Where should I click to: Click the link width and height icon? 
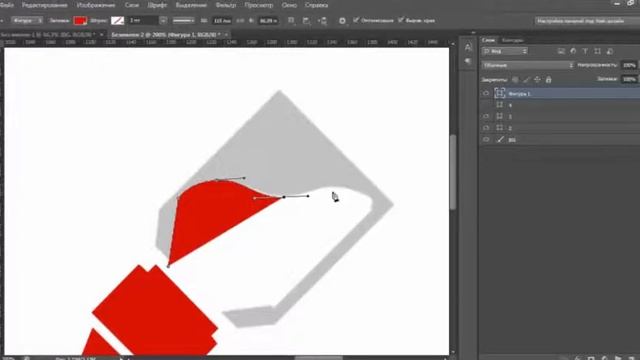(x=240, y=20)
